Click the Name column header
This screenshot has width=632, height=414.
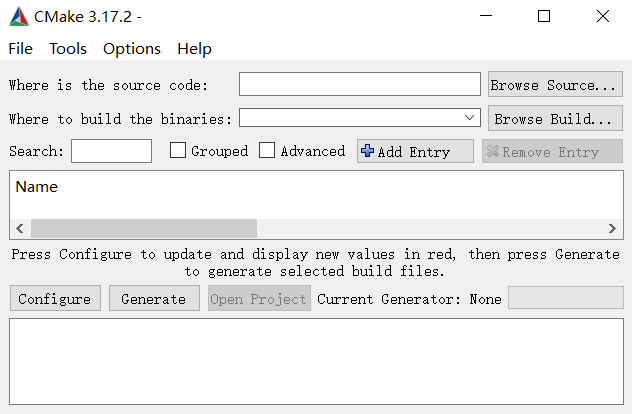pos(36,187)
